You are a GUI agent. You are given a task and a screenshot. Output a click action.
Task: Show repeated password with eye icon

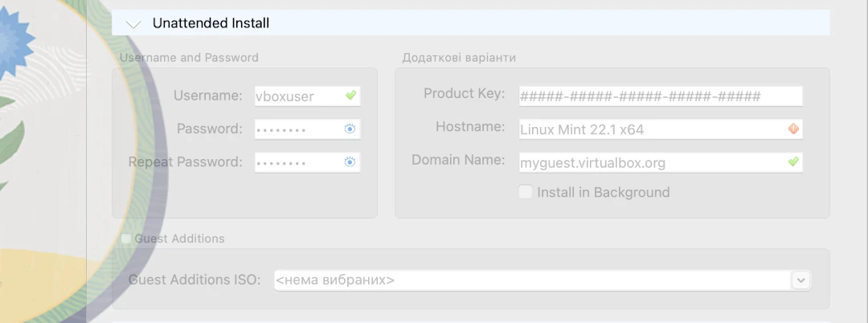(350, 162)
